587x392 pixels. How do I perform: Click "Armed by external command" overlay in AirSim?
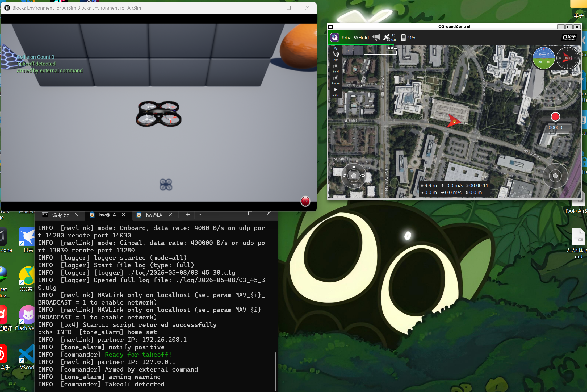click(50, 70)
